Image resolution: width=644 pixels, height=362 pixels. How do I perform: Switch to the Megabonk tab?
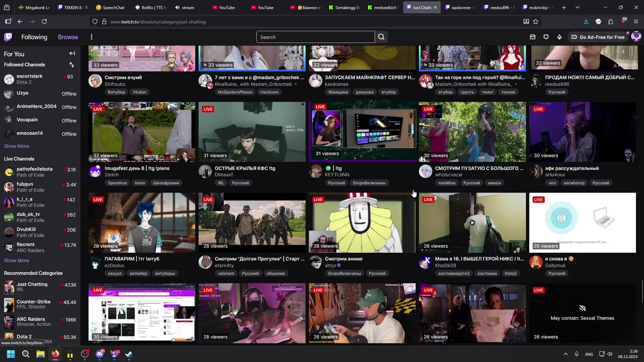(34, 8)
